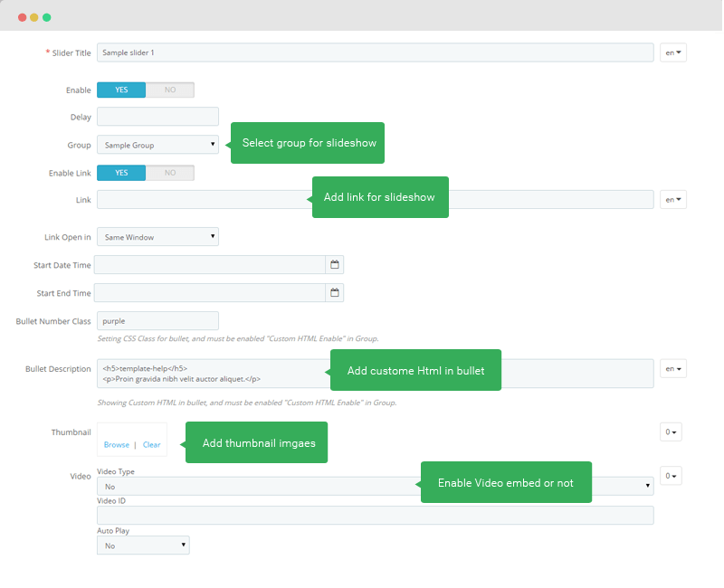Click the Browse thumbnail link
This screenshot has height=588, width=724.
117,445
